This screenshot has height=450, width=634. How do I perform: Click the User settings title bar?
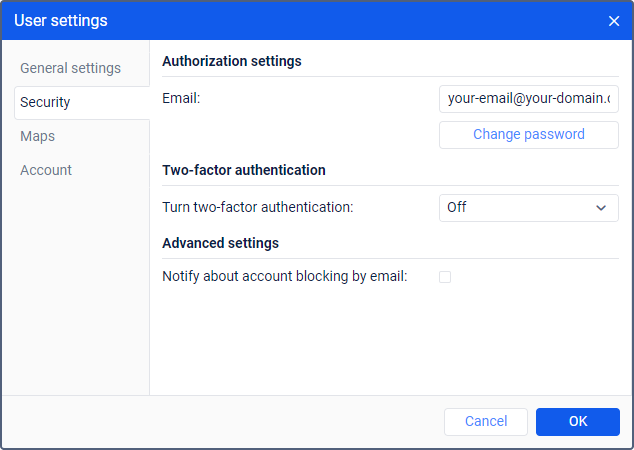click(x=300, y=21)
